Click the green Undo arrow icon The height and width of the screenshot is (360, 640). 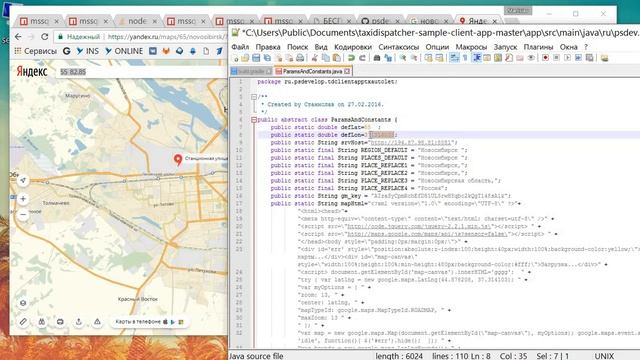(351, 58)
